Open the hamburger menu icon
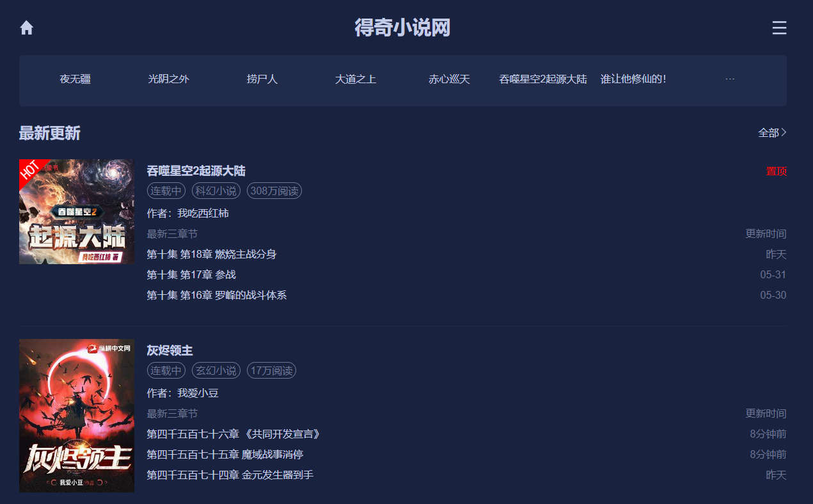Screen dimensions: 813x504 click(x=779, y=28)
